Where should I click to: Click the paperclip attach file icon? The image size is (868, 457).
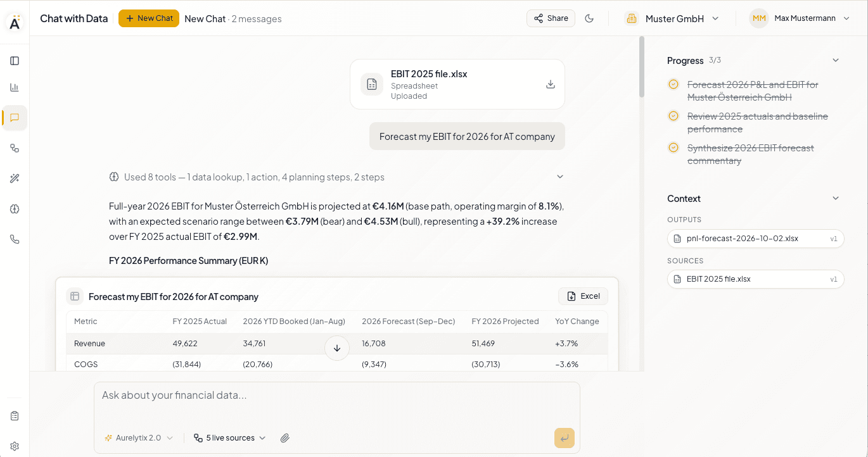point(285,438)
